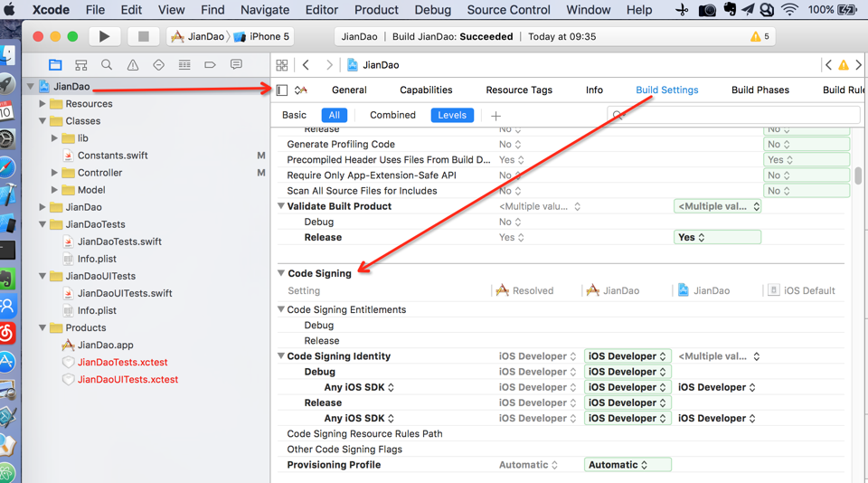Viewport: 868px width, 483px height.
Task: Click the Wi-Fi status icon
Action: [789, 9]
